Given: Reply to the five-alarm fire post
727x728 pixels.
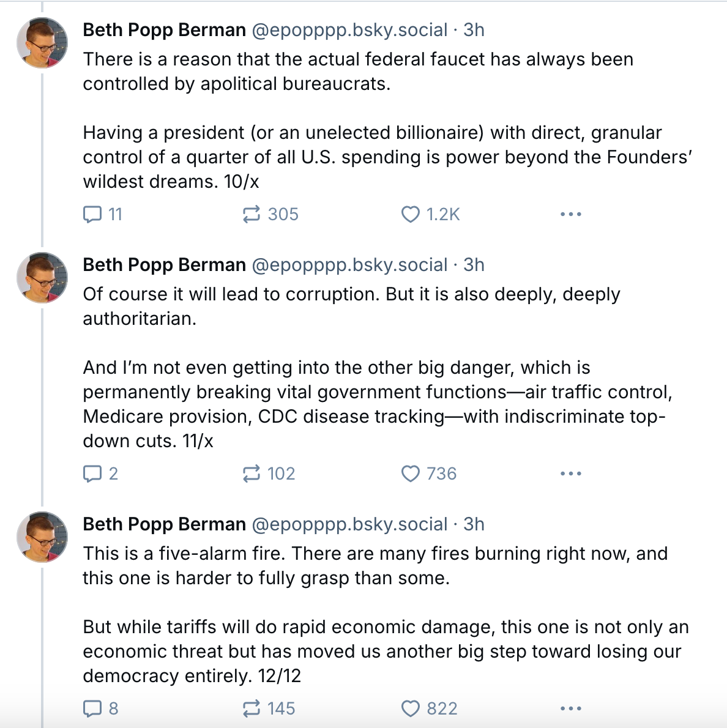Looking at the screenshot, I should [93, 708].
